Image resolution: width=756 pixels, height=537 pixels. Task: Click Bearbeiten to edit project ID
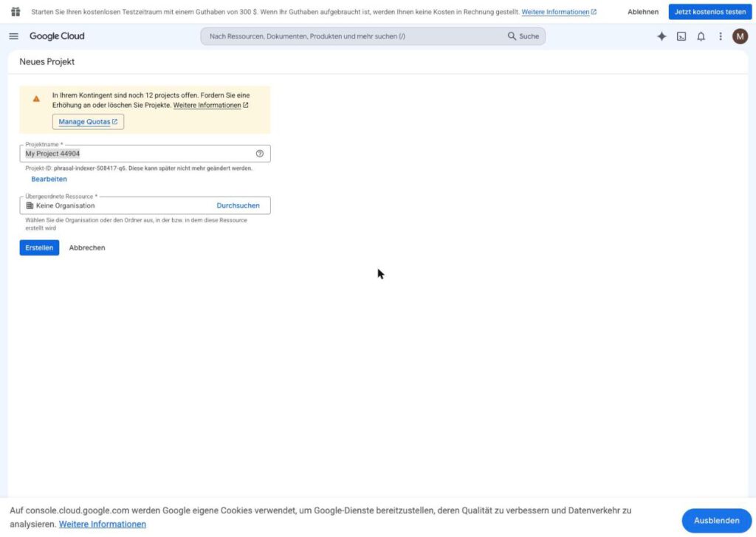[49, 179]
